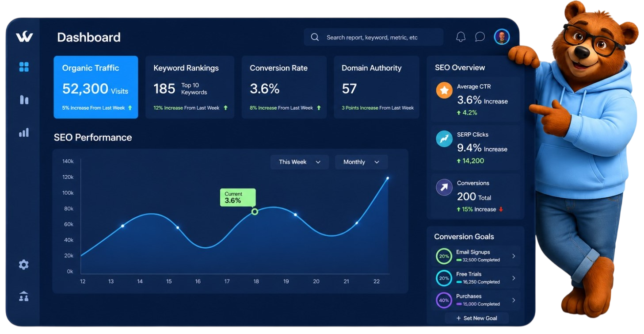
Task: Click the green Current 3.6% chart tooltip
Action: point(238,197)
